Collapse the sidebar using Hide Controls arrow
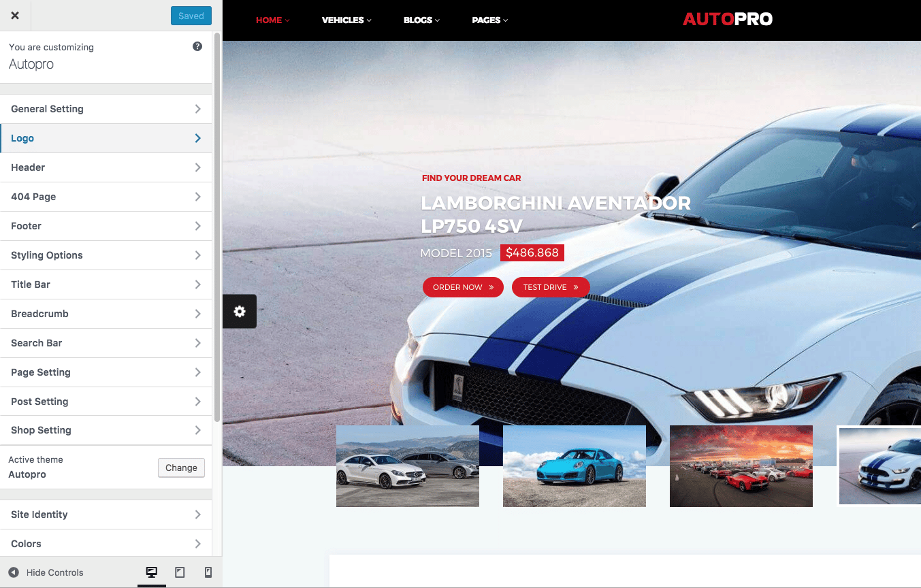921x588 pixels. tap(14, 572)
